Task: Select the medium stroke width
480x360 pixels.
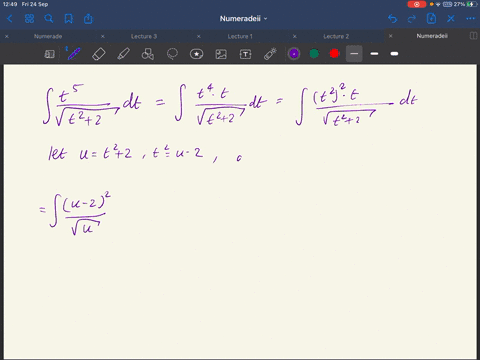Action: click(x=374, y=54)
